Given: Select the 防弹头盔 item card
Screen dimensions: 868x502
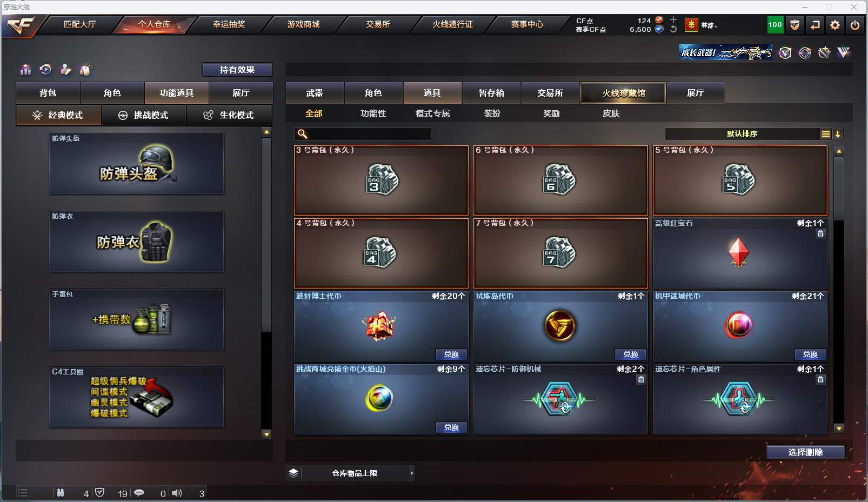Looking at the screenshot, I should click(137, 164).
